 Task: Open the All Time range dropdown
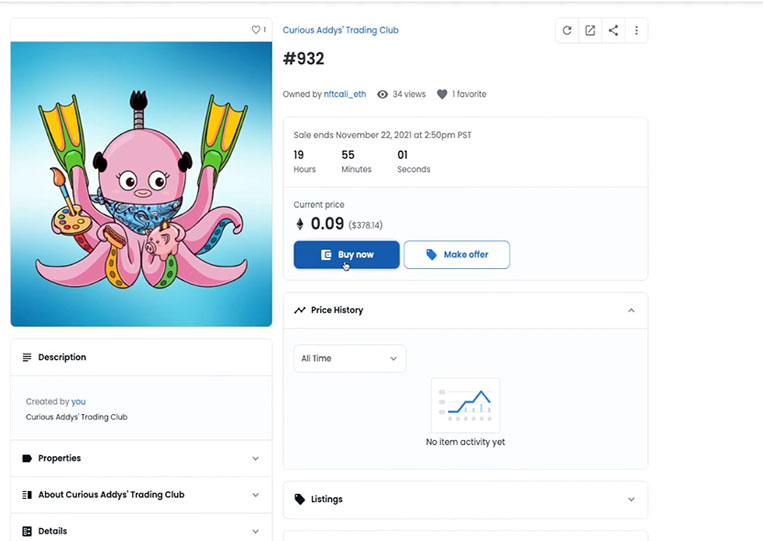click(x=349, y=359)
